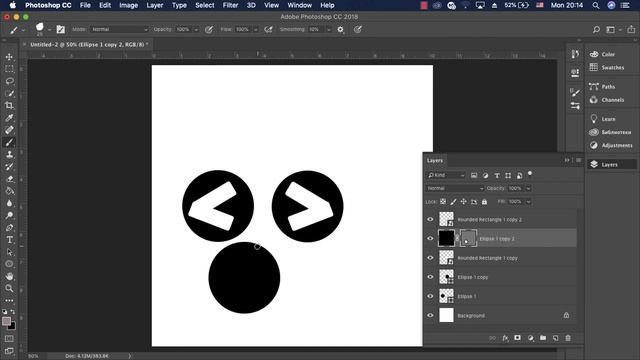Select the Rectangular Marquee tool

click(x=9, y=69)
